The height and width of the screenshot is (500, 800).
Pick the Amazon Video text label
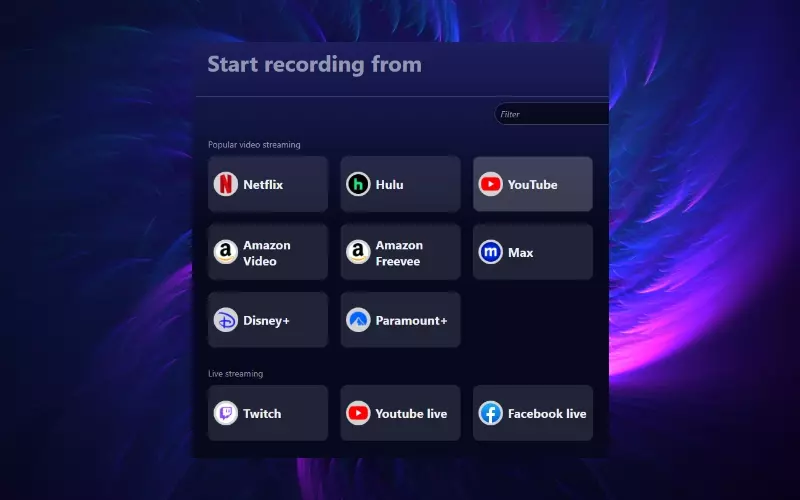point(267,253)
